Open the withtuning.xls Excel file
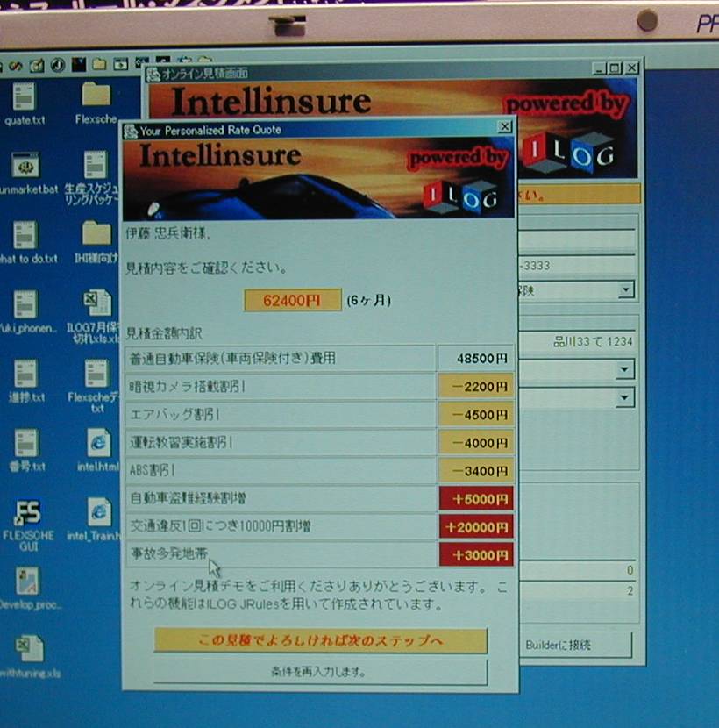 [x=29, y=656]
